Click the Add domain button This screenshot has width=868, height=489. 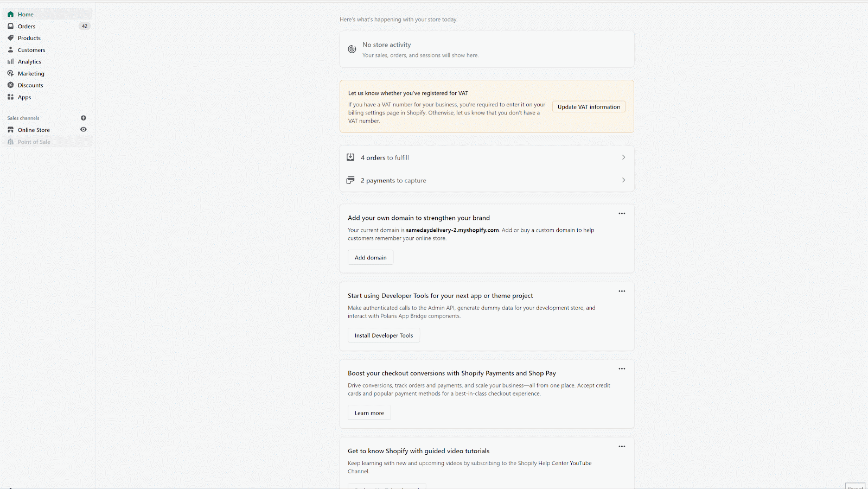tap(371, 258)
